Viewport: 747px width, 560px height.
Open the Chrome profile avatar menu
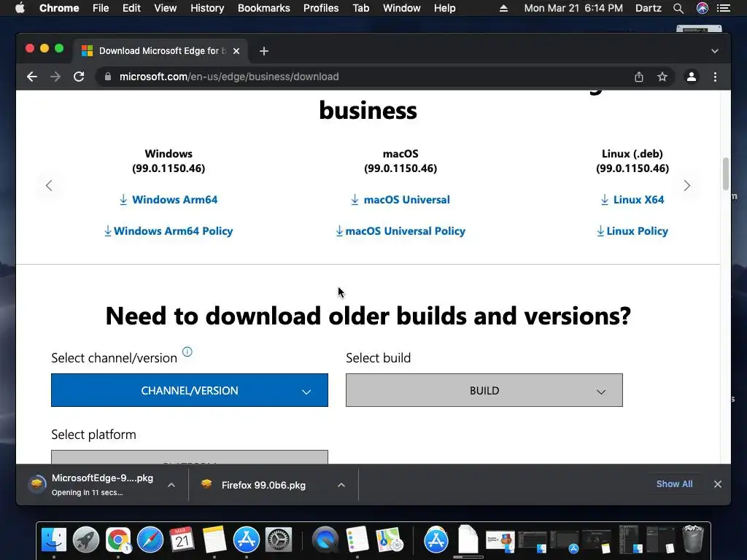692,77
